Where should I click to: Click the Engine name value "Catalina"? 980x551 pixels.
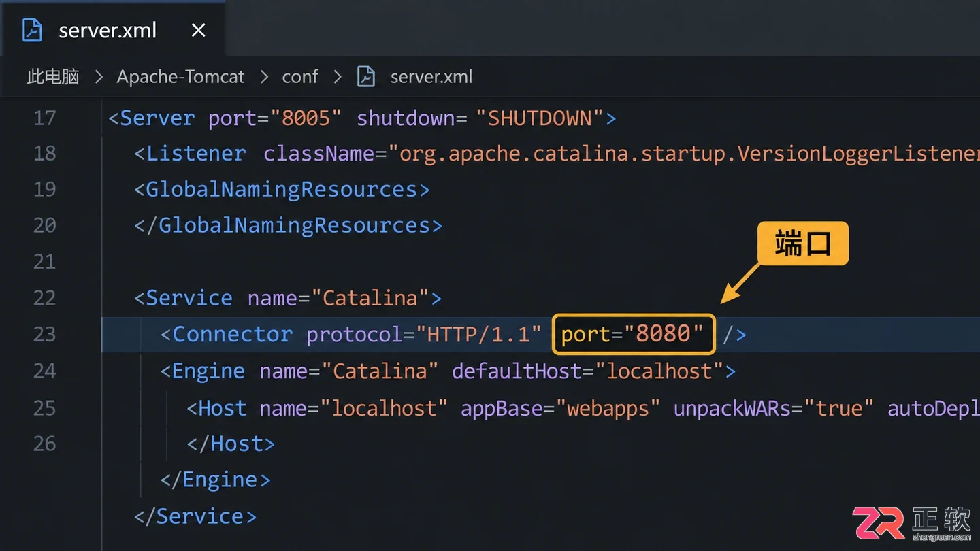(x=380, y=371)
